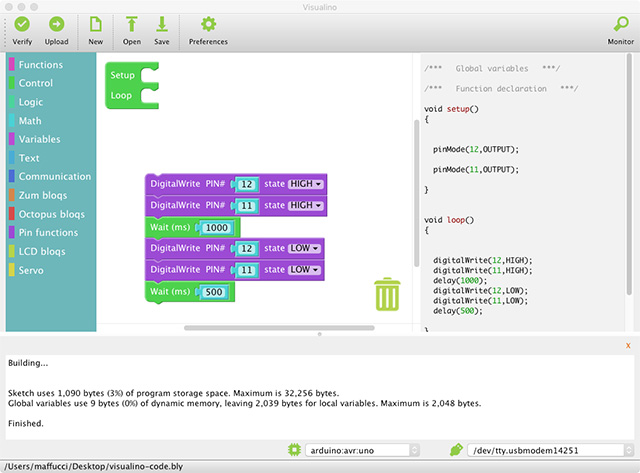This screenshot has height=473, width=640.
Task: Show the Servo blocks category
Action: [x=31, y=270]
